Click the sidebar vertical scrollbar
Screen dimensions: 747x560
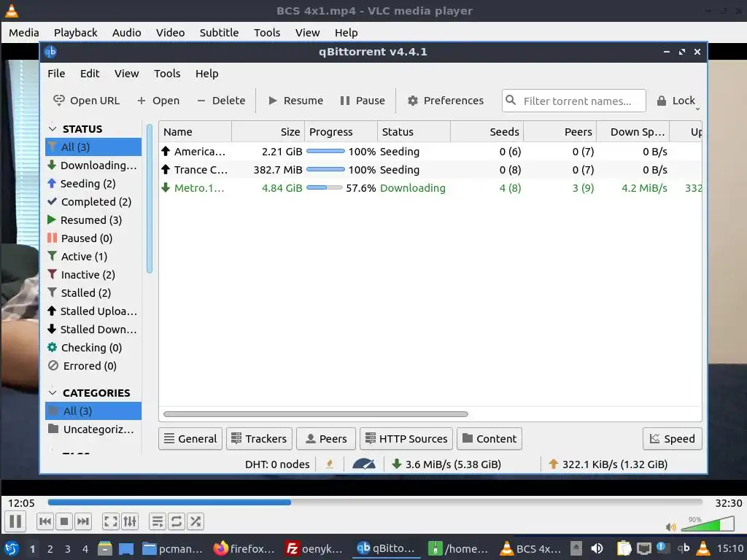(149, 198)
